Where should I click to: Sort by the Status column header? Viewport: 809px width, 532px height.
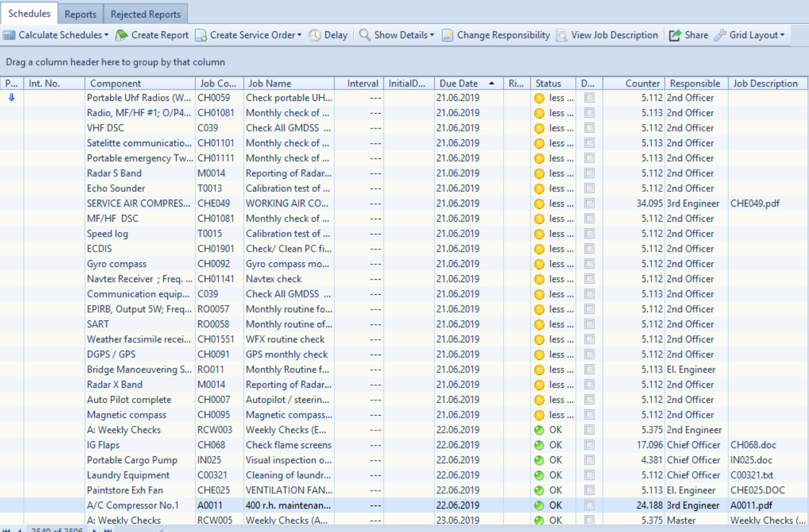554,83
